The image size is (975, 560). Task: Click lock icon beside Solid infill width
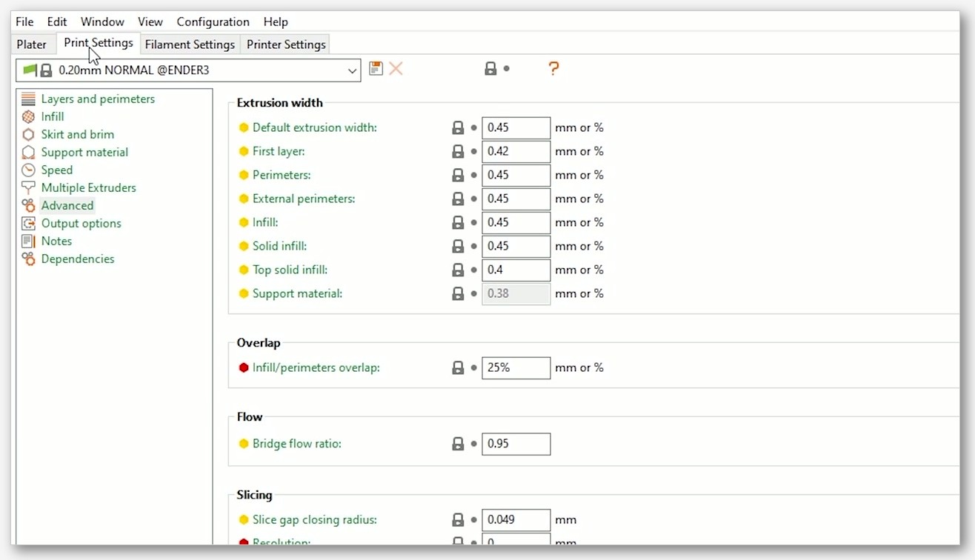458,247
